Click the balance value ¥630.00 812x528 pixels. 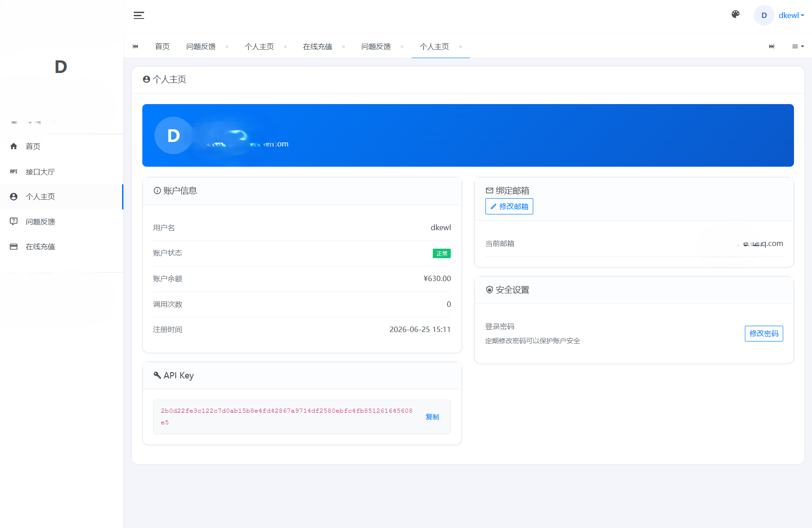tap(437, 278)
